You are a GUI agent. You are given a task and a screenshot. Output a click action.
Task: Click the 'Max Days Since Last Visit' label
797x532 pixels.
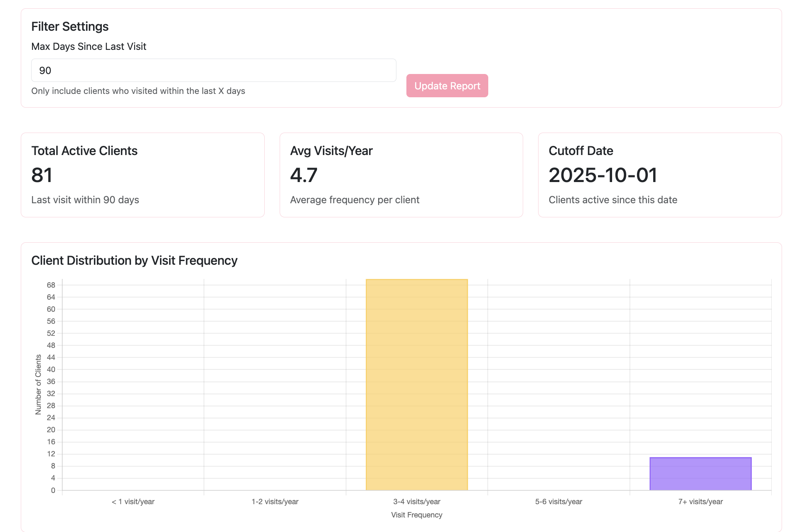(89, 47)
